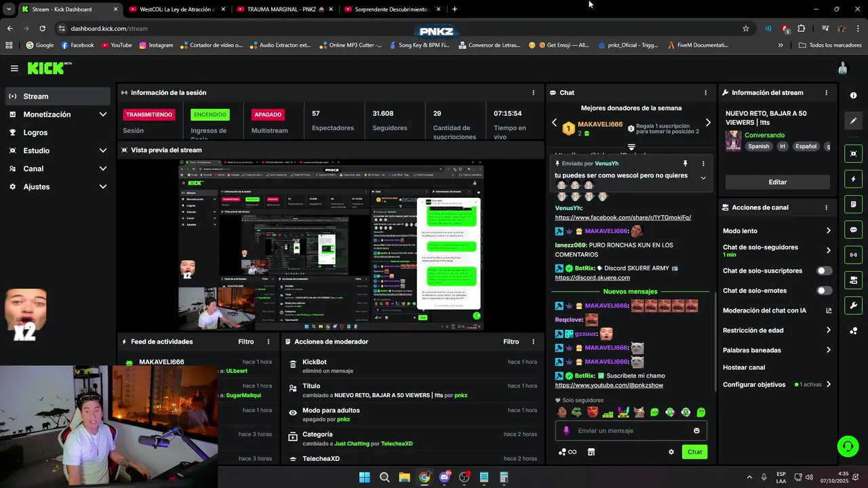Open Feed de actividades three-dot menu
This screenshot has width=868, height=488.
(x=269, y=342)
